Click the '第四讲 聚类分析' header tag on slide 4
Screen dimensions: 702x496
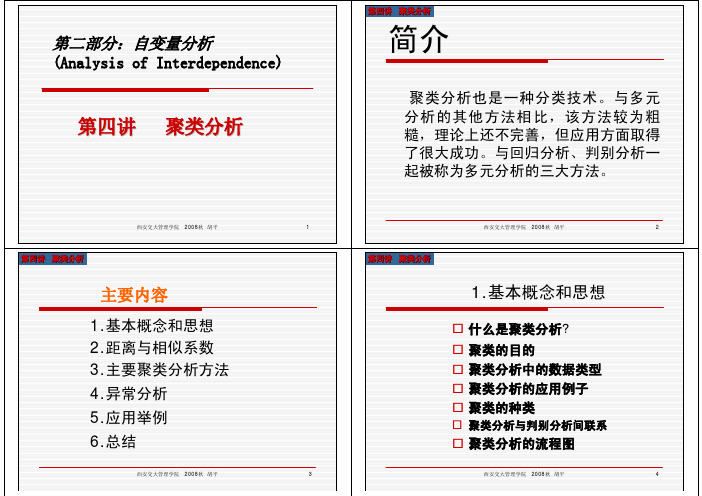(x=399, y=259)
